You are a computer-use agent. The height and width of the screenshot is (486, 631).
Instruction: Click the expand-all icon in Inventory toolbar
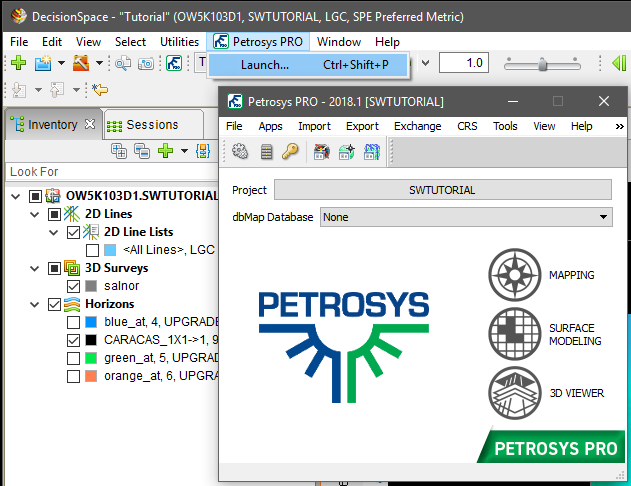(119, 150)
